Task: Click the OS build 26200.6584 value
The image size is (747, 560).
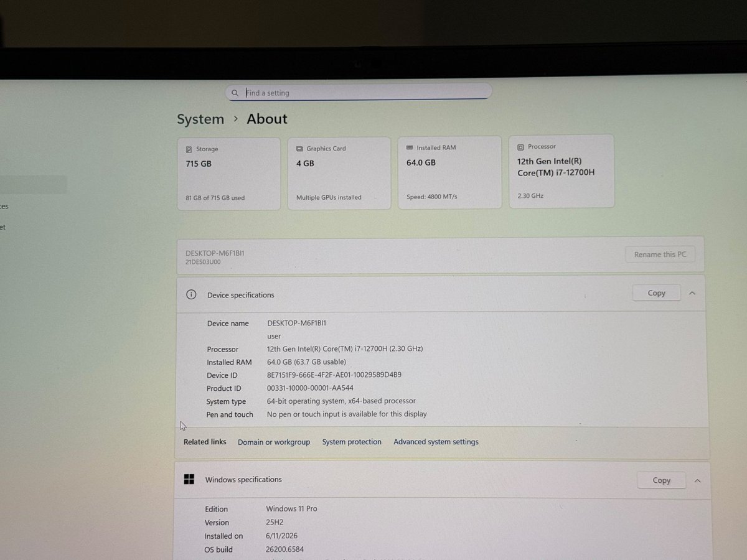Action: coord(284,550)
